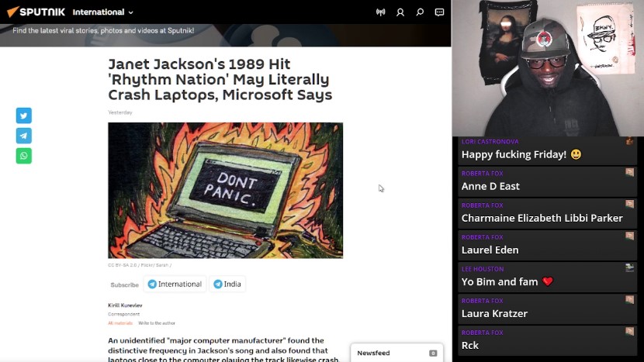Image resolution: width=644 pixels, height=362 pixels.
Task: Click the Rhythm Nation article headline
Action: point(220,79)
